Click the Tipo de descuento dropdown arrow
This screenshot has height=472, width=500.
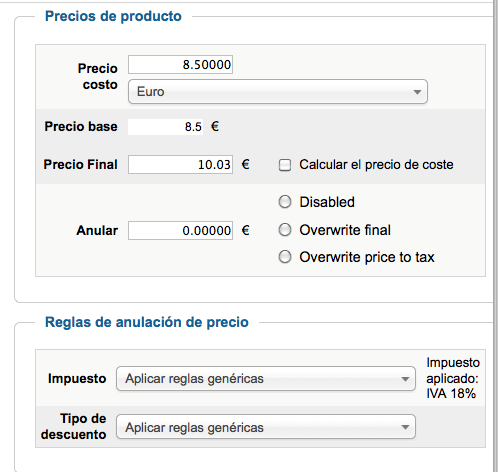[405, 427]
